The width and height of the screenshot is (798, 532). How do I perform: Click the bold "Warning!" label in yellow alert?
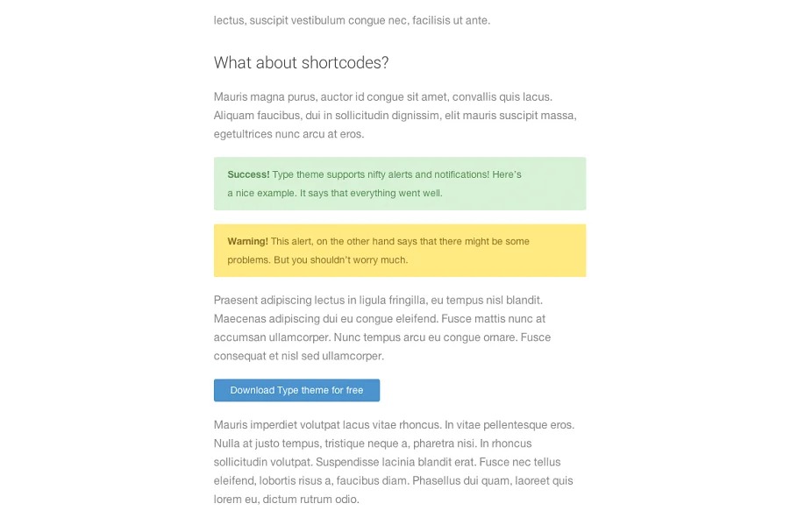tap(247, 241)
